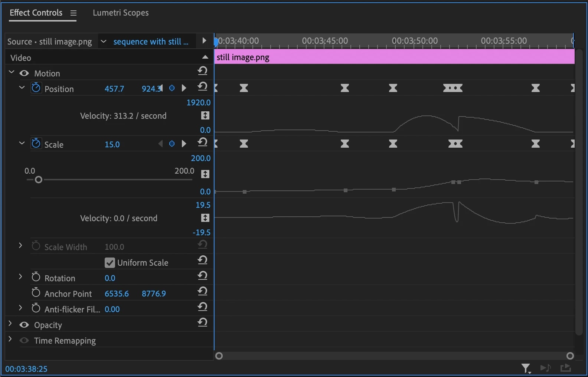Viewport: 588px width, 377px height.
Task: Click the export frame icon at bottom right
Action: pyautogui.click(x=566, y=368)
